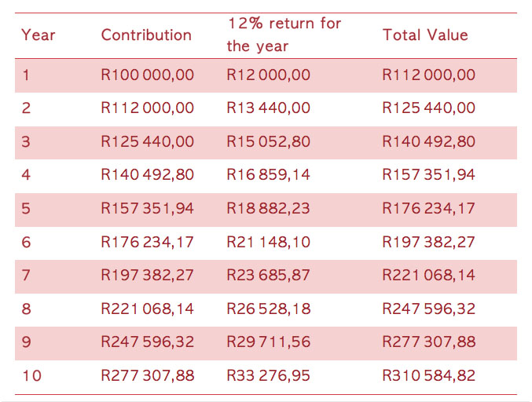Click the Contribution column header
The width and height of the screenshot is (532, 402).
146,35
